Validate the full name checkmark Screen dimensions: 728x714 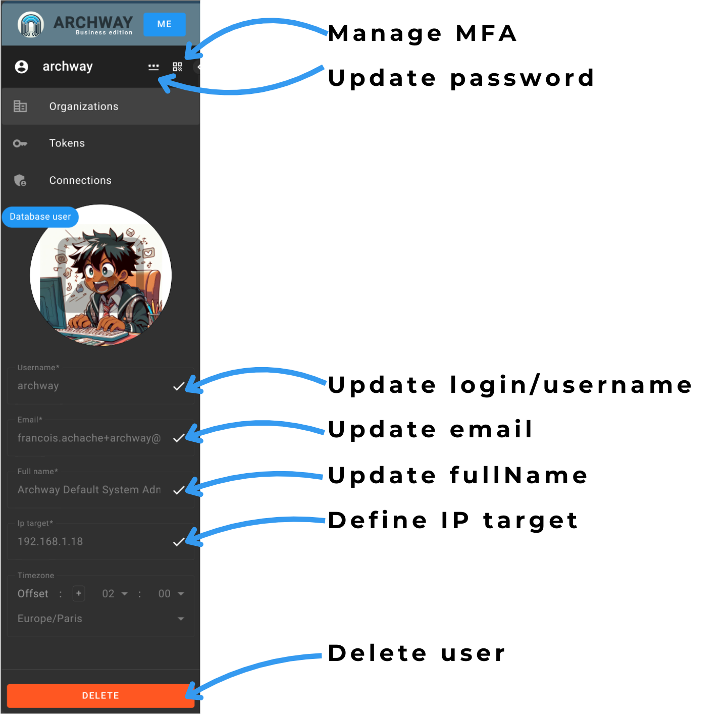(179, 490)
